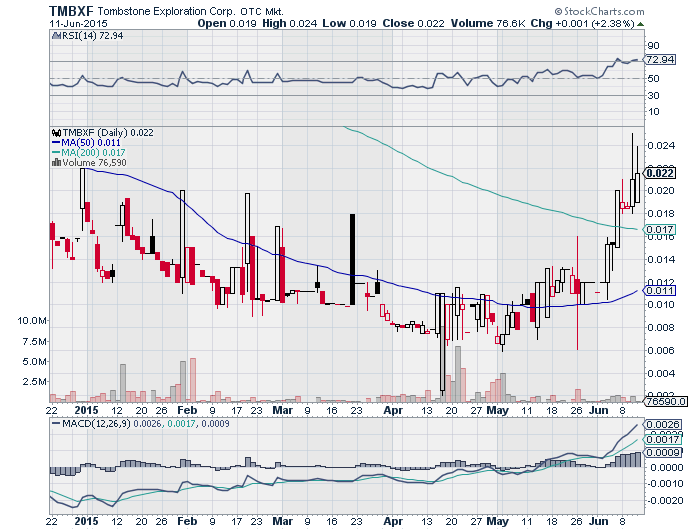Click the 0.017 MA(200) value tag
Screen dimensions: 700x530
point(660,230)
